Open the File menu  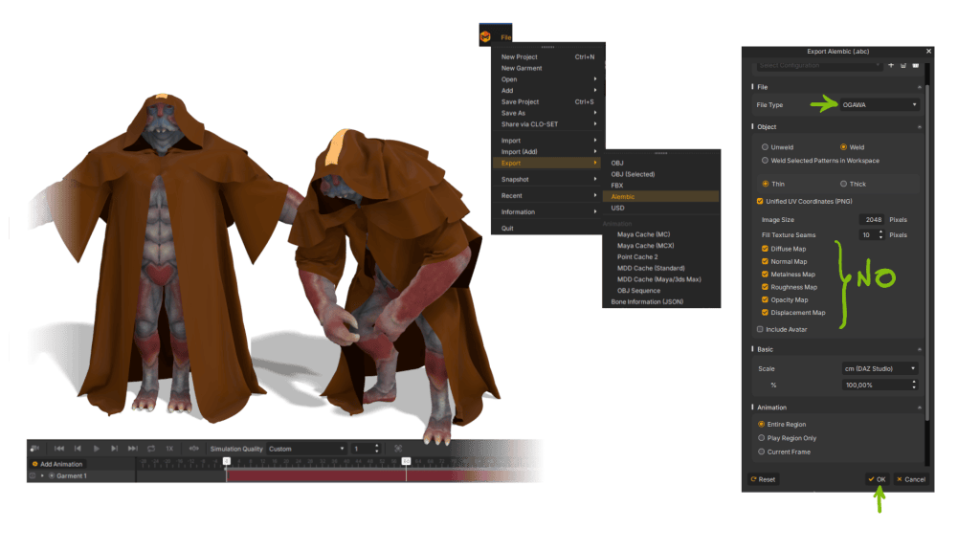[x=505, y=37]
